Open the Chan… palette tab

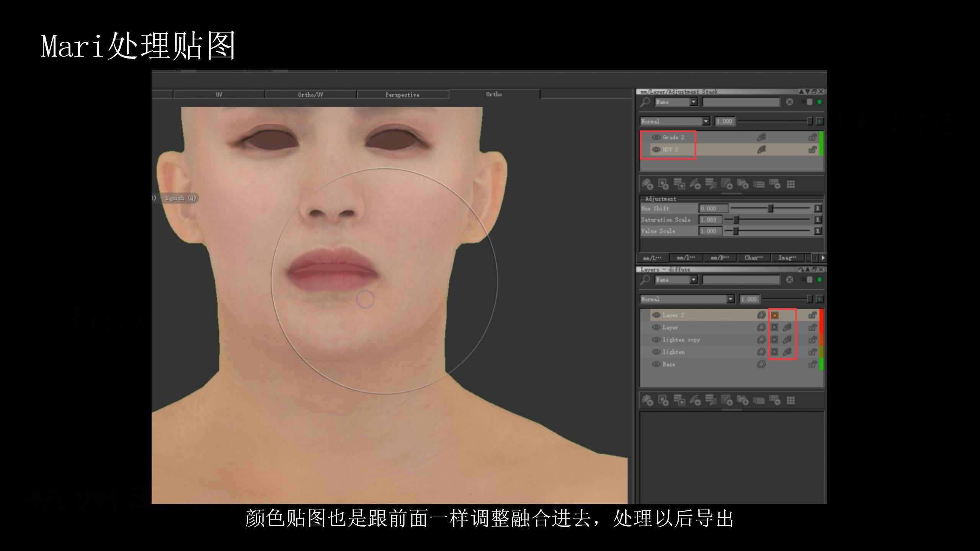coord(754,258)
